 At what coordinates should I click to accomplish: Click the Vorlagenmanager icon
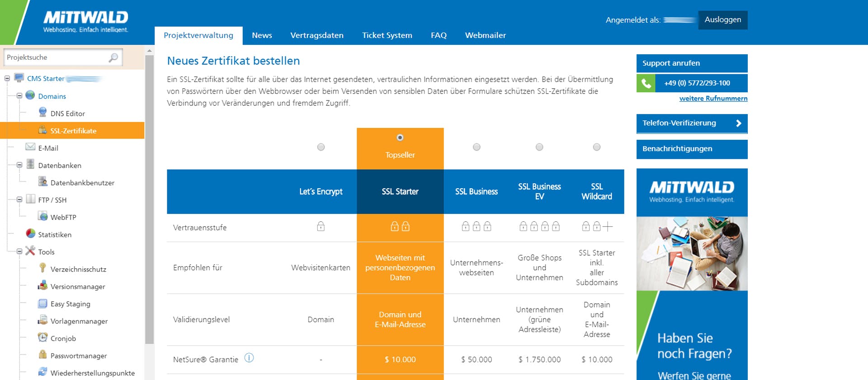coord(42,320)
